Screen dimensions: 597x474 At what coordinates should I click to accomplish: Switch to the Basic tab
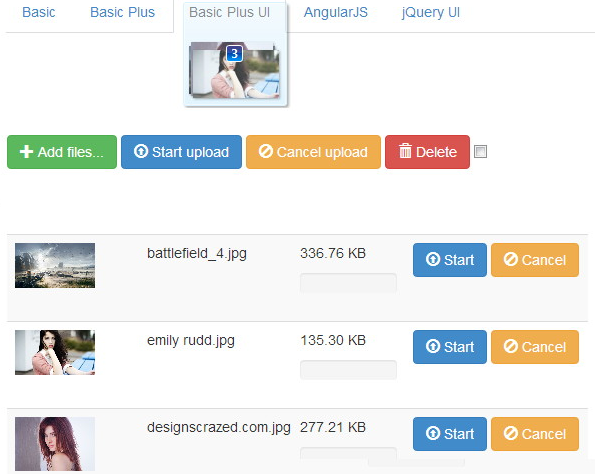pyautogui.click(x=38, y=12)
